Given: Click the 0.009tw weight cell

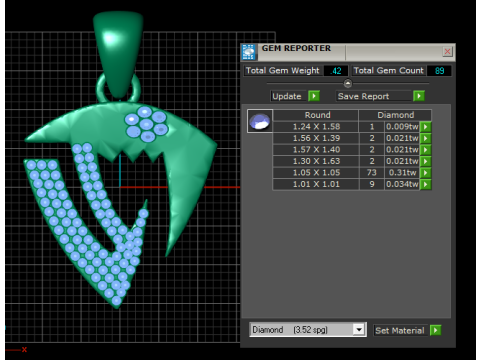Looking at the screenshot, I should [x=402, y=127].
